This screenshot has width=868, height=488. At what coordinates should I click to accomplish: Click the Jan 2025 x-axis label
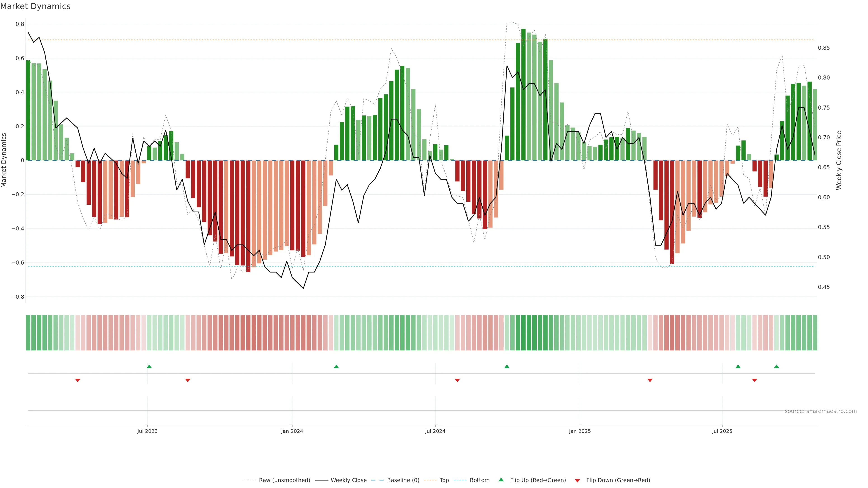pyautogui.click(x=580, y=432)
